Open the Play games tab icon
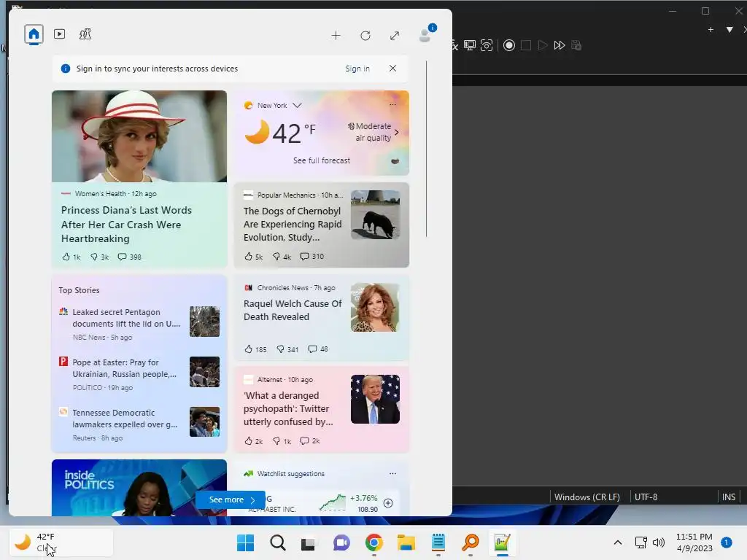The height and width of the screenshot is (560, 747). click(x=85, y=34)
